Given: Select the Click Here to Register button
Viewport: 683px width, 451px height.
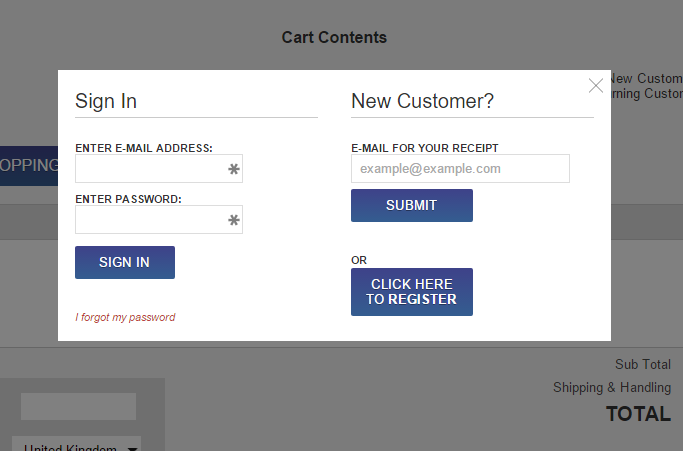Looking at the screenshot, I should coord(411,292).
